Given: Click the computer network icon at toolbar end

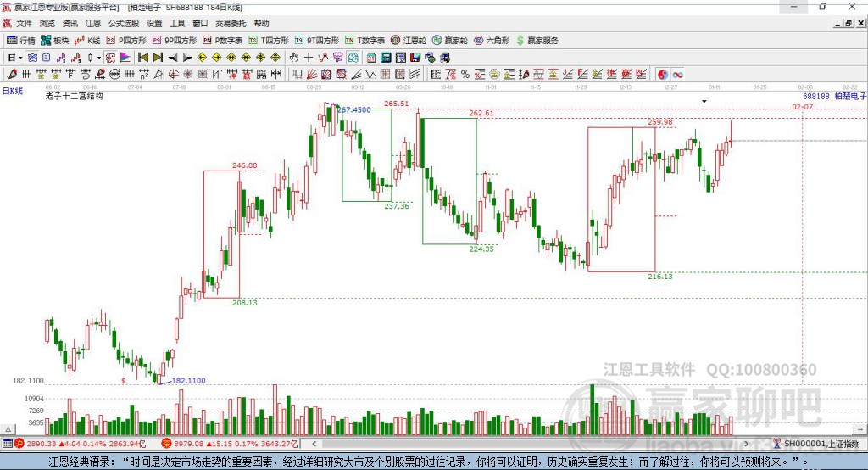Looking at the screenshot, I should (444, 58).
